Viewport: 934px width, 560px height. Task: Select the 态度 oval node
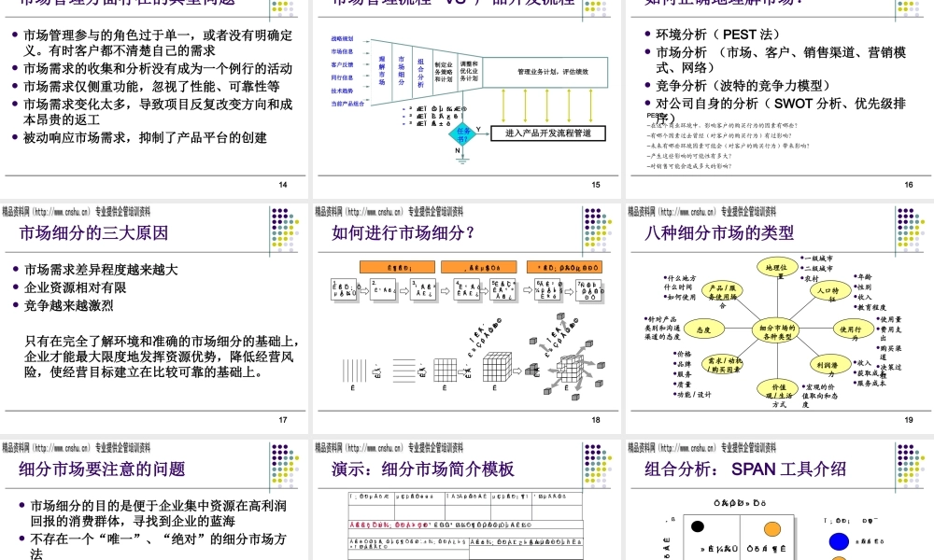pyautogui.click(x=703, y=329)
